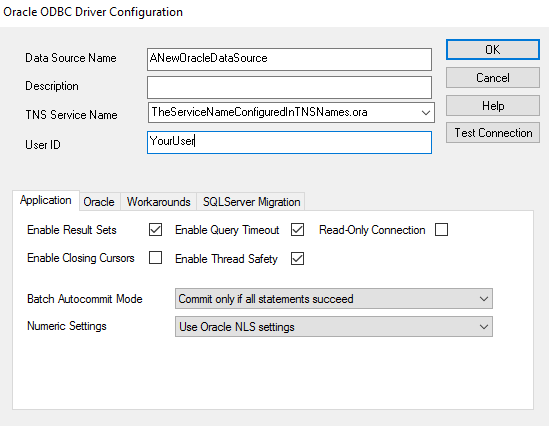Click the 'Enable Query Timeout' label text
Image resolution: width=549 pixels, height=426 pixels.
click(x=227, y=230)
